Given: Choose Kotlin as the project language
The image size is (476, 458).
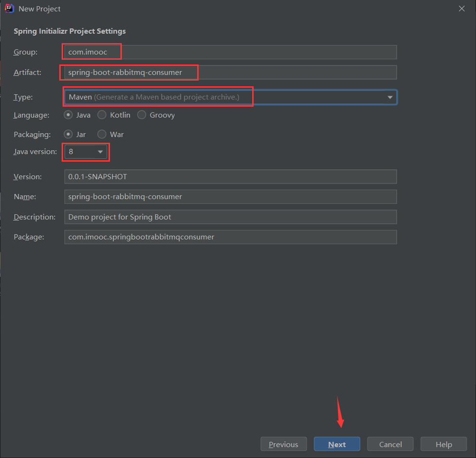Looking at the screenshot, I should coord(102,115).
